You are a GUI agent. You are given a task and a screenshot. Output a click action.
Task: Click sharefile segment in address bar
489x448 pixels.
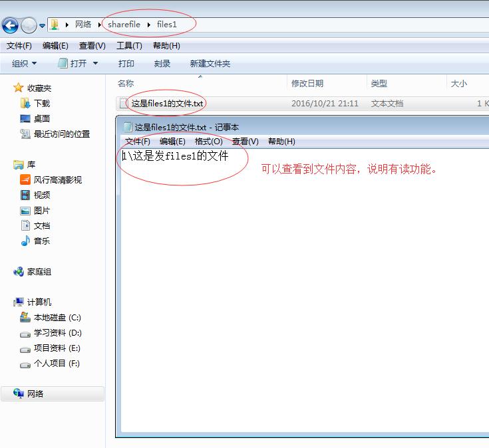(x=124, y=25)
